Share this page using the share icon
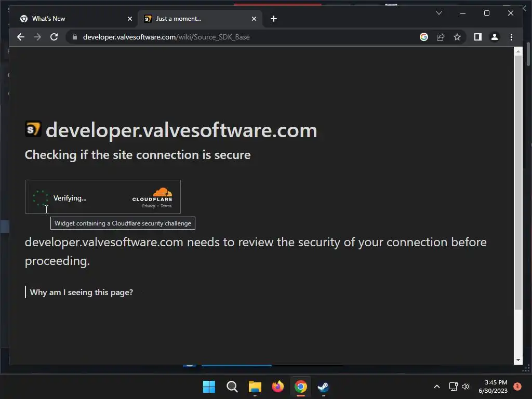Viewport: 532px width, 399px height. 441,37
